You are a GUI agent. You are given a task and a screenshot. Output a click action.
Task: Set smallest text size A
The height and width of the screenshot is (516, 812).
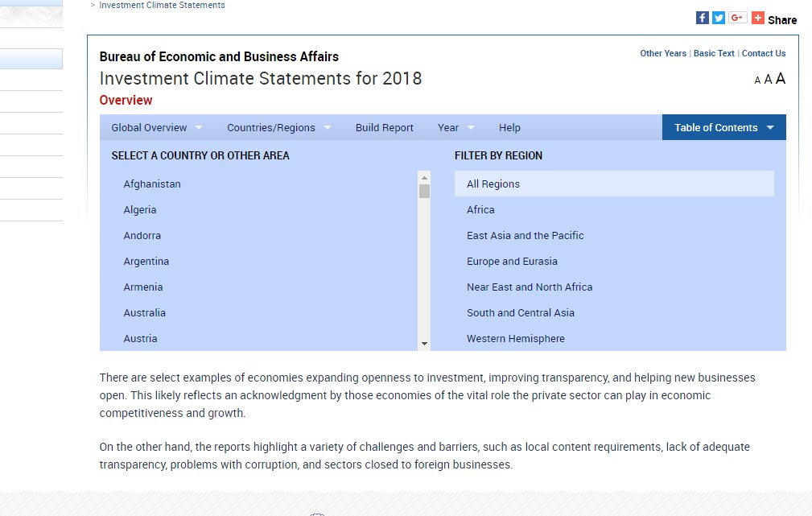tap(757, 80)
